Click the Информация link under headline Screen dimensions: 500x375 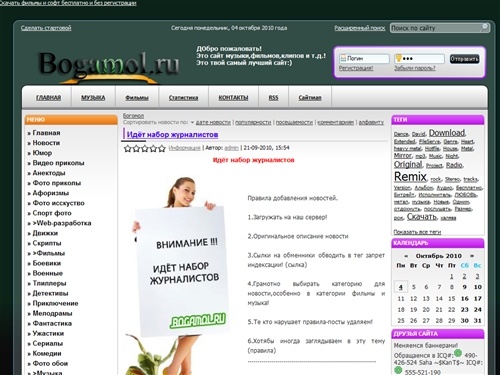(x=184, y=148)
